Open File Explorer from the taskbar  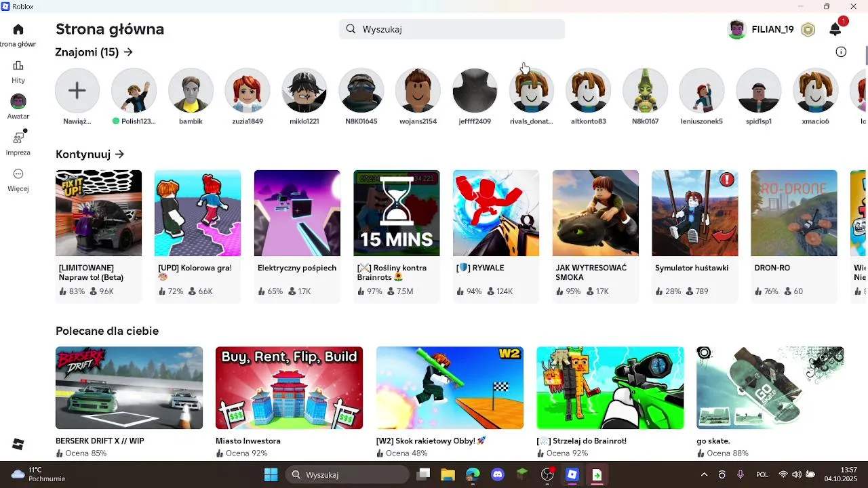(x=448, y=474)
